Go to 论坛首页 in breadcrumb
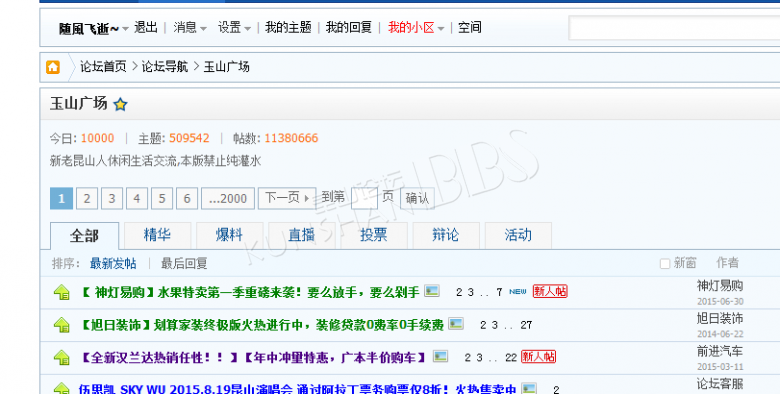This screenshot has width=780, height=394. 103,67
